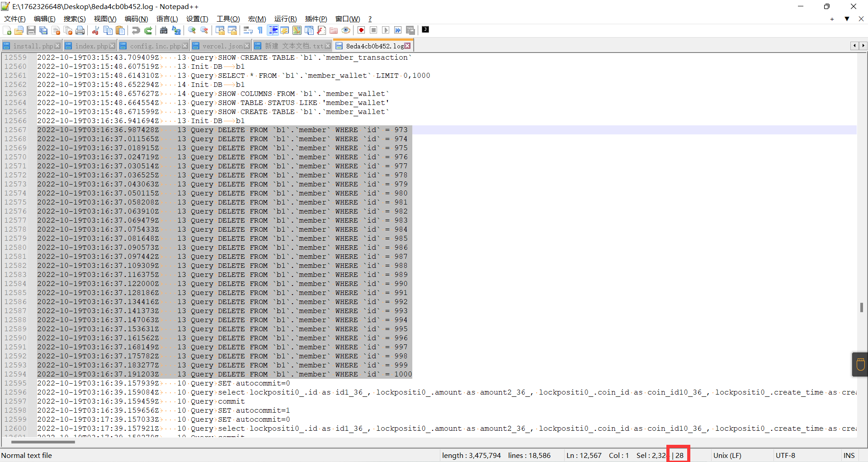Close the install.php tab
The height and width of the screenshot is (462, 868).
(x=57, y=46)
